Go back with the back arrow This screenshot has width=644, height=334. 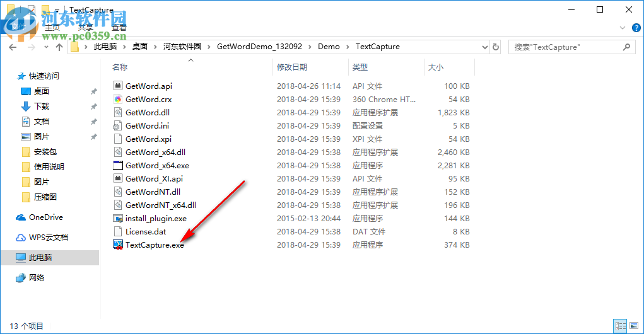coord(13,47)
